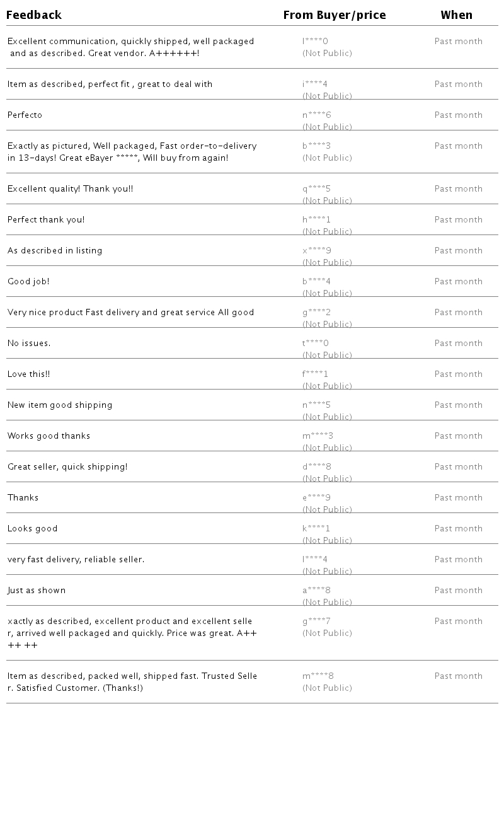The width and height of the screenshot is (504, 827).
Task: Click the 'Perfecto' feedback comment
Action: (x=25, y=115)
